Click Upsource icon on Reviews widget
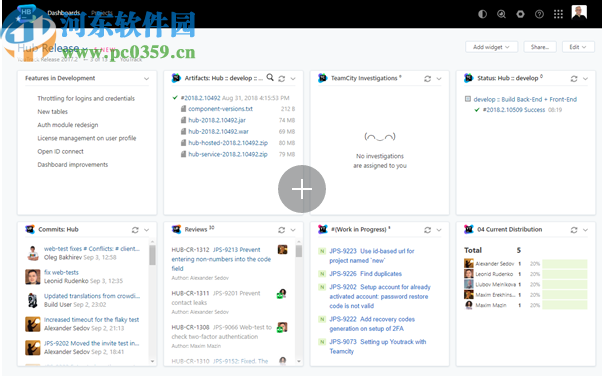This screenshot has width=610, height=376. coord(176,229)
